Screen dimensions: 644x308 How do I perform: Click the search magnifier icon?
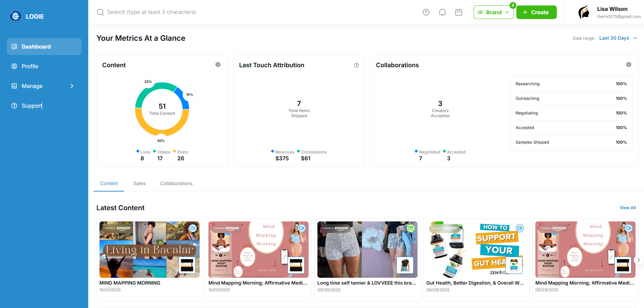100,12
